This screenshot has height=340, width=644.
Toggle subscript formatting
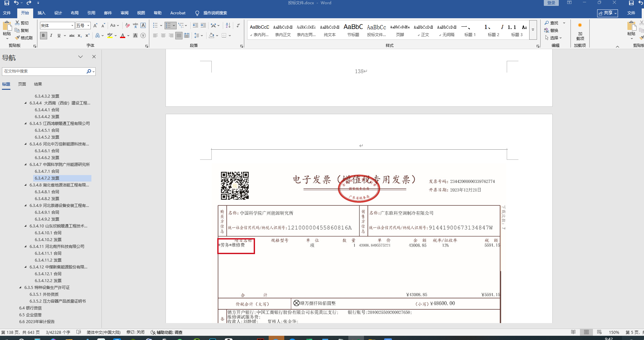tap(80, 35)
